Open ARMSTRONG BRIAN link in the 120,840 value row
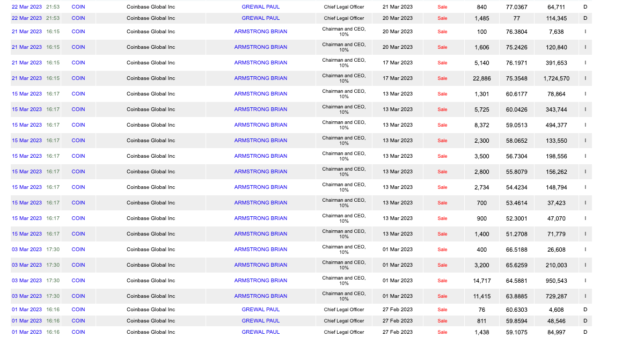Image resolution: width=644 pixels, height=337 pixels. coord(260,47)
